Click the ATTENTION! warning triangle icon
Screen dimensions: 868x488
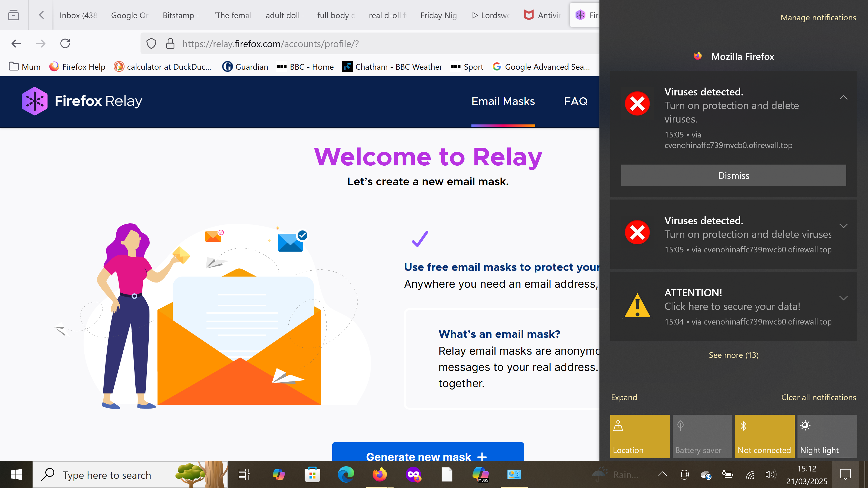point(637,306)
